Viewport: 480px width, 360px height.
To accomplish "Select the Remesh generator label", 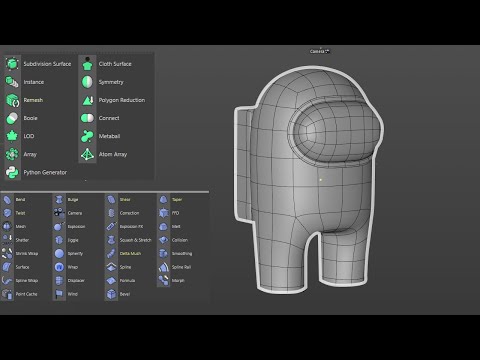I will click(x=33, y=100).
